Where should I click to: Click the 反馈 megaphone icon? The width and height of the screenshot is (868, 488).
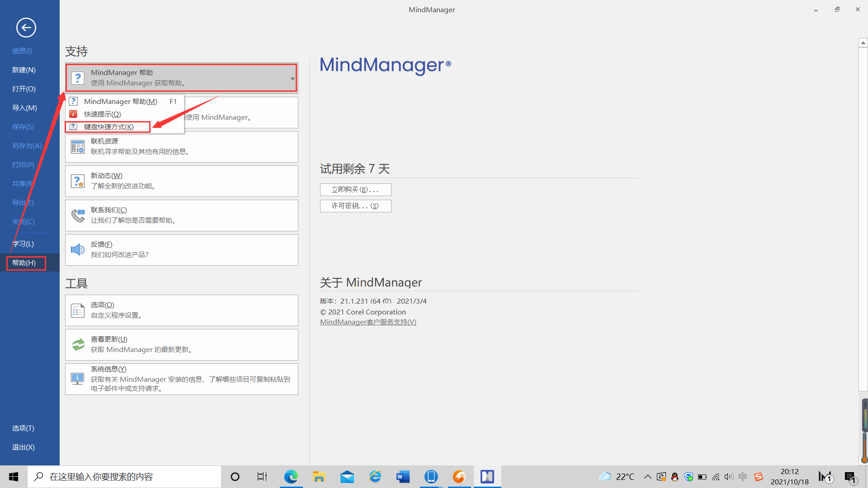[x=78, y=249]
